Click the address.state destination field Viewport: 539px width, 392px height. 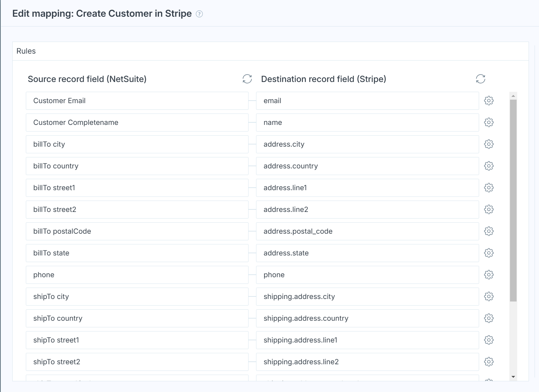pyautogui.click(x=367, y=253)
